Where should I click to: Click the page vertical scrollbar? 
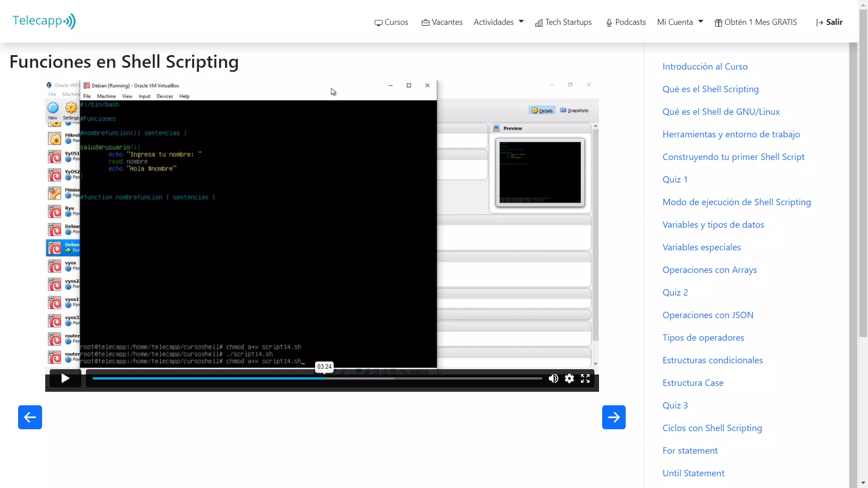coord(863,181)
